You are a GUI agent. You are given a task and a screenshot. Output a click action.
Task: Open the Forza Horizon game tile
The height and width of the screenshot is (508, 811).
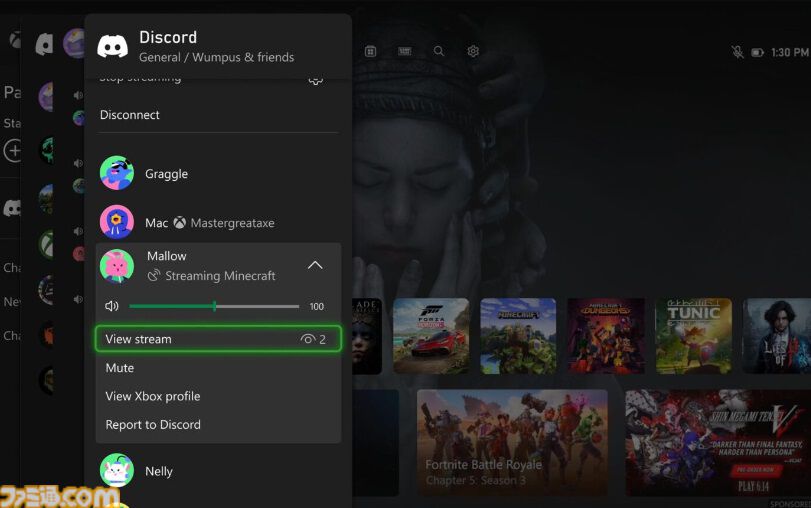(x=431, y=336)
